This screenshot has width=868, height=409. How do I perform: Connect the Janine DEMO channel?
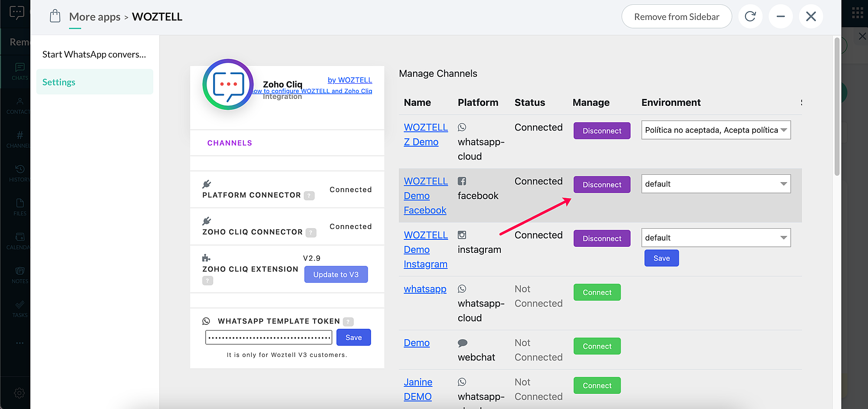pyautogui.click(x=597, y=386)
